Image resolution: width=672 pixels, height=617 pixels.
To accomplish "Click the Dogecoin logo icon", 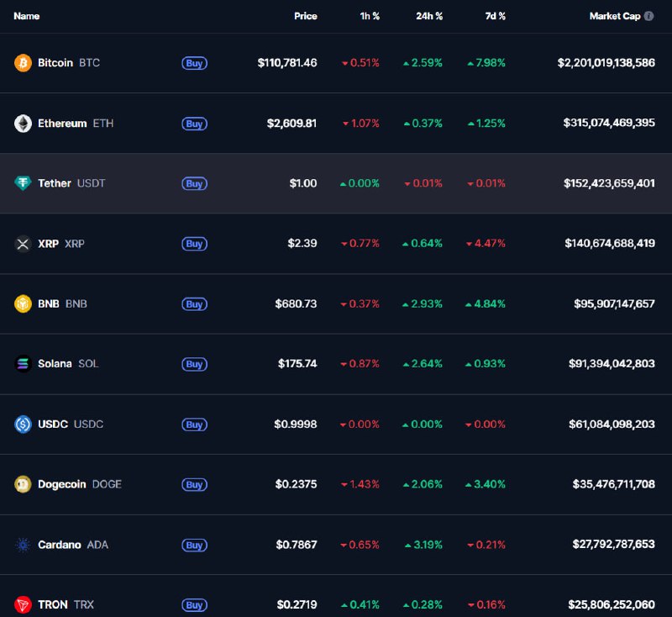I will (x=23, y=484).
